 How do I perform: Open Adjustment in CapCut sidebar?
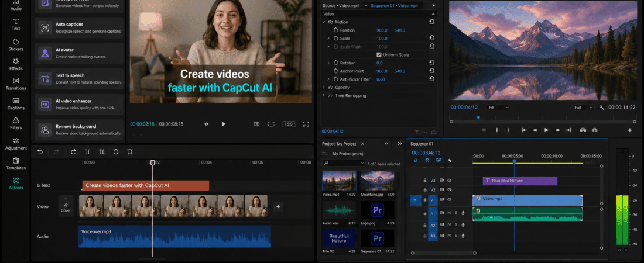tap(16, 144)
